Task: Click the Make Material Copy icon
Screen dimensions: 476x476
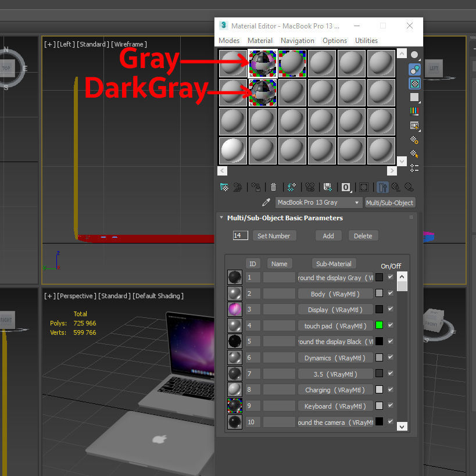Action: click(291, 187)
